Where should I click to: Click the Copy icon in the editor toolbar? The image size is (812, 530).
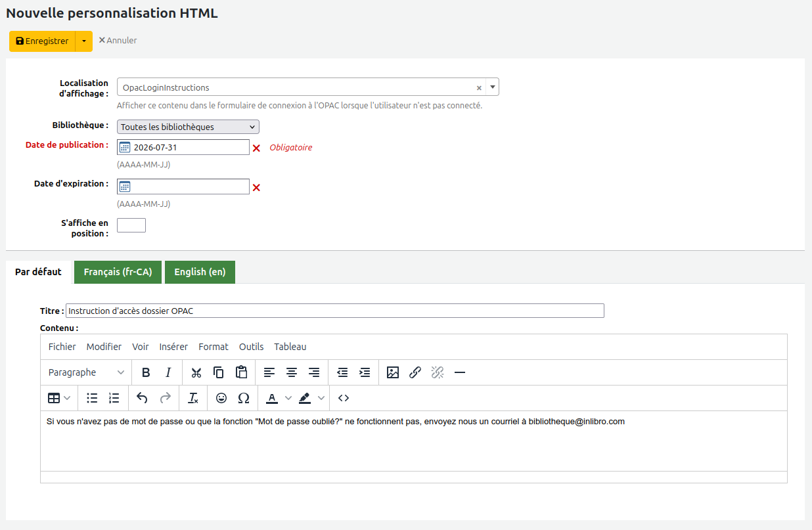(219, 372)
